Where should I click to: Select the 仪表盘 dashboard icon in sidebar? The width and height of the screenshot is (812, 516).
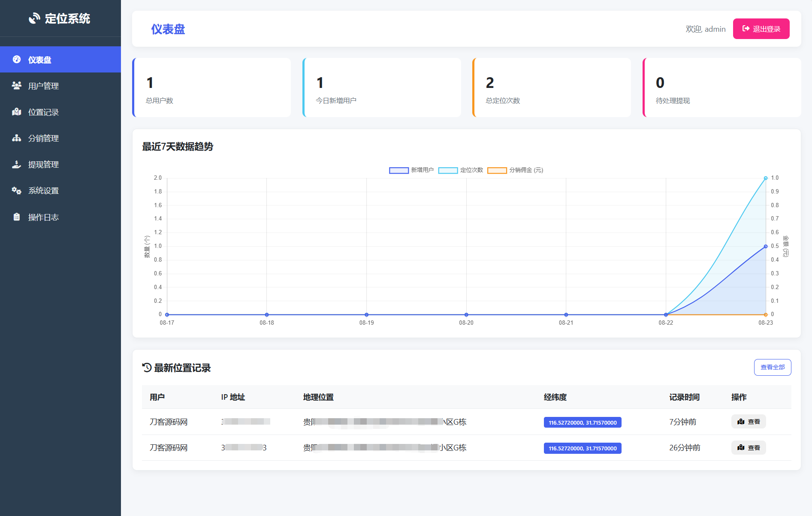click(x=17, y=60)
